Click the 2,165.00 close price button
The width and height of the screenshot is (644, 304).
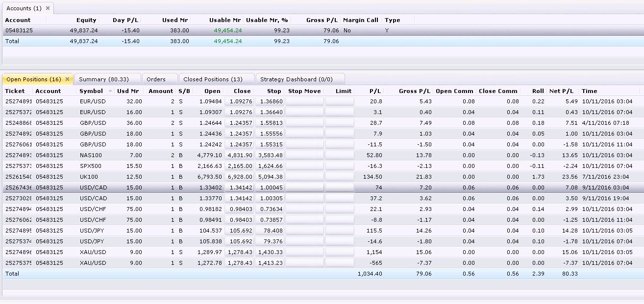pyautogui.click(x=239, y=166)
